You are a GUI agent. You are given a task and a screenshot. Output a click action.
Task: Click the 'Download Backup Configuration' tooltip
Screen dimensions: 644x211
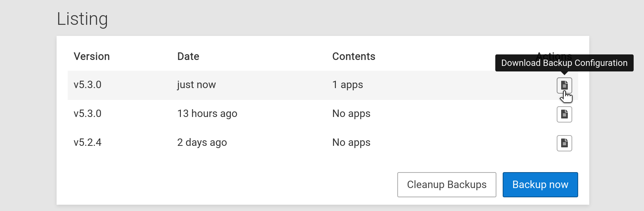pos(564,63)
